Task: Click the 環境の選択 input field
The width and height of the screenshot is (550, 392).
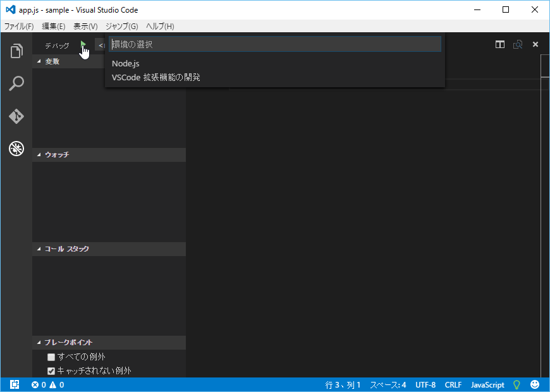Action: click(x=275, y=44)
